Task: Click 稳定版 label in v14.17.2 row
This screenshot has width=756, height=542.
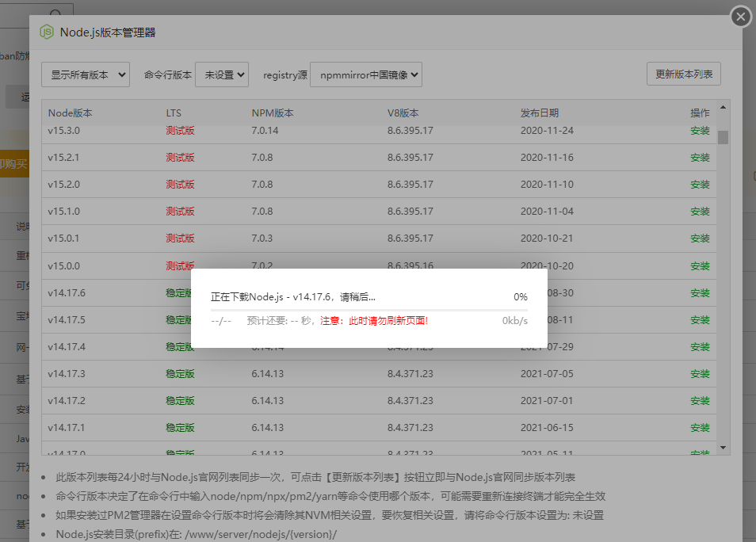Action: [181, 401]
